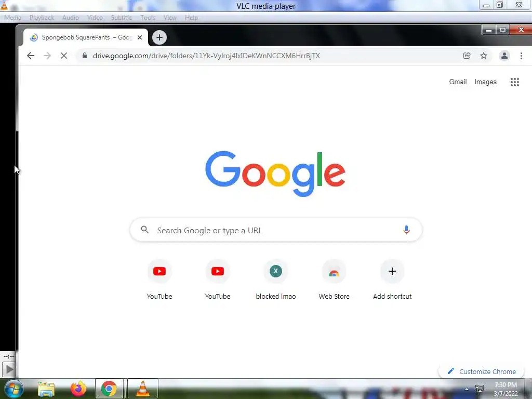This screenshot has width=532, height=399.
Task: Stop loading the page
Action: click(64, 56)
